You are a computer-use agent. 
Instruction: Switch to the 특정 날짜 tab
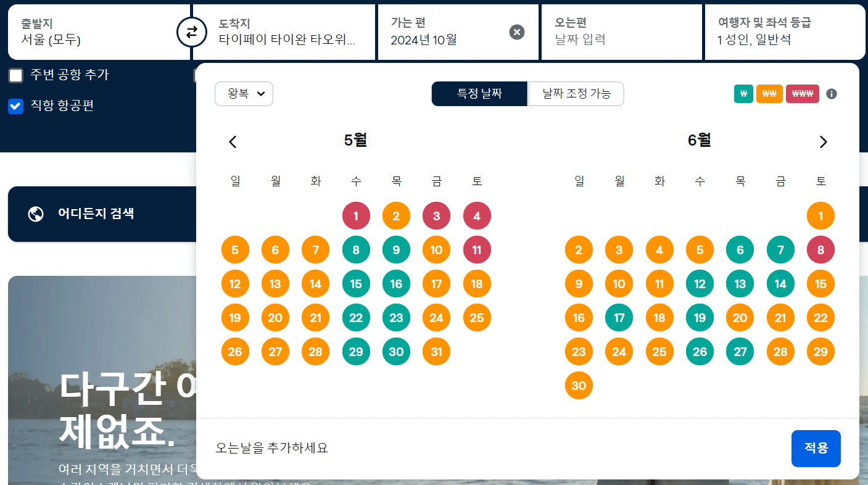[479, 94]
